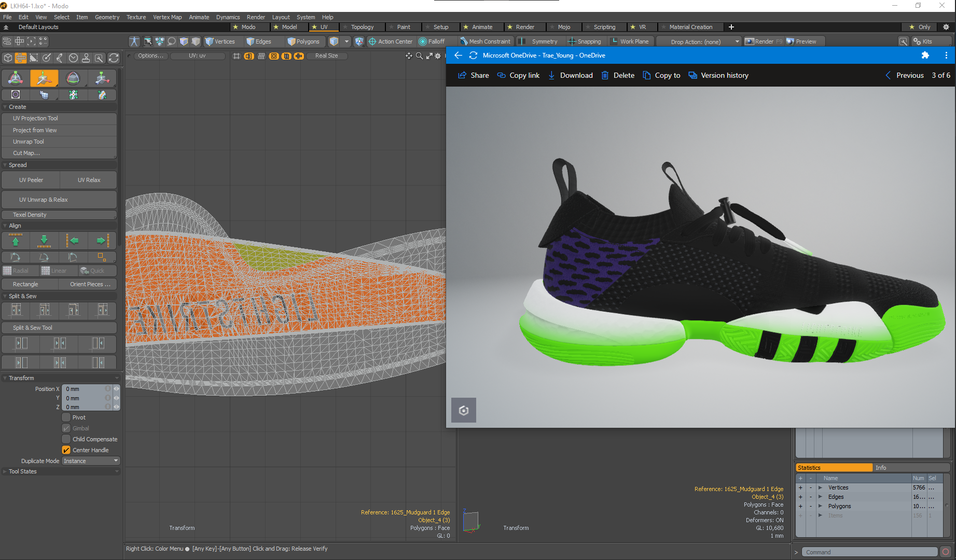Open the Texture menu
The image size is (956, 560).
(x=136, y=17)
